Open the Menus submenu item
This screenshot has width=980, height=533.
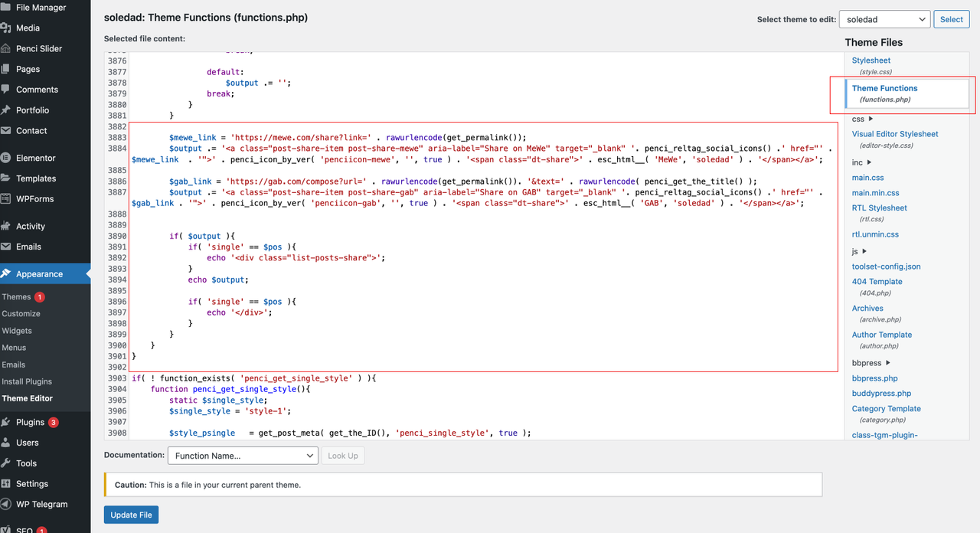(14, 348)
